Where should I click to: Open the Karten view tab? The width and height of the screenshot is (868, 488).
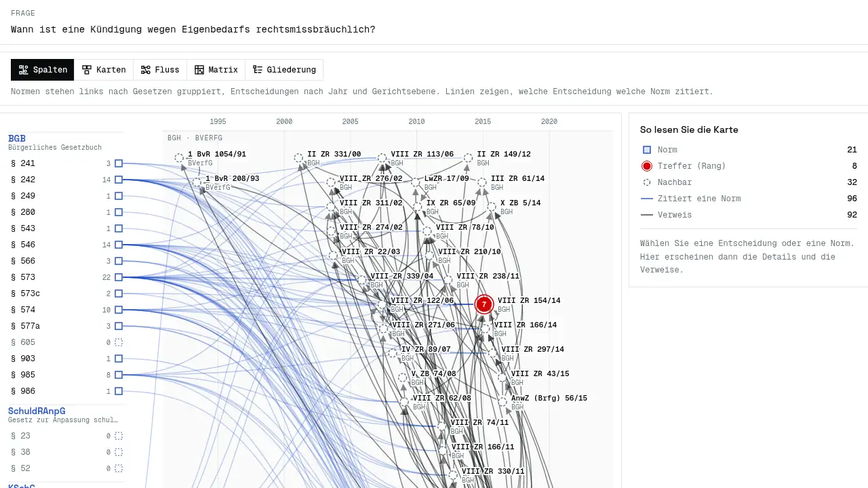coord(104,70)
